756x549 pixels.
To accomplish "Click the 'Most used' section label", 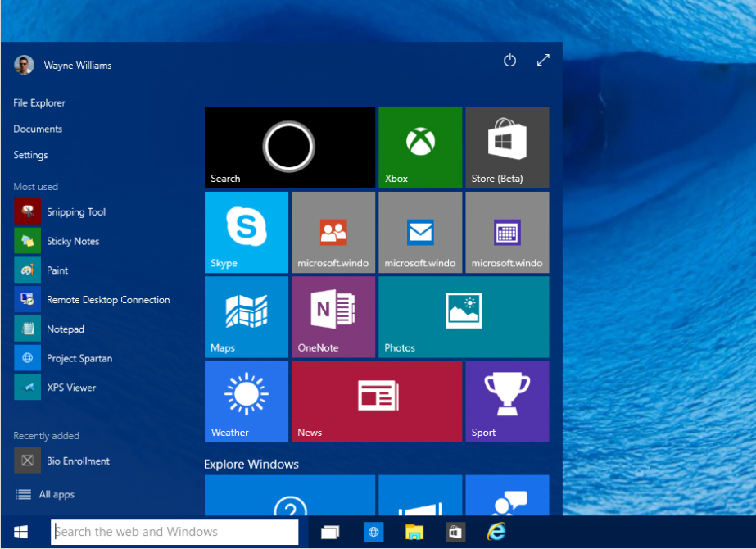I will pos(36,187).
